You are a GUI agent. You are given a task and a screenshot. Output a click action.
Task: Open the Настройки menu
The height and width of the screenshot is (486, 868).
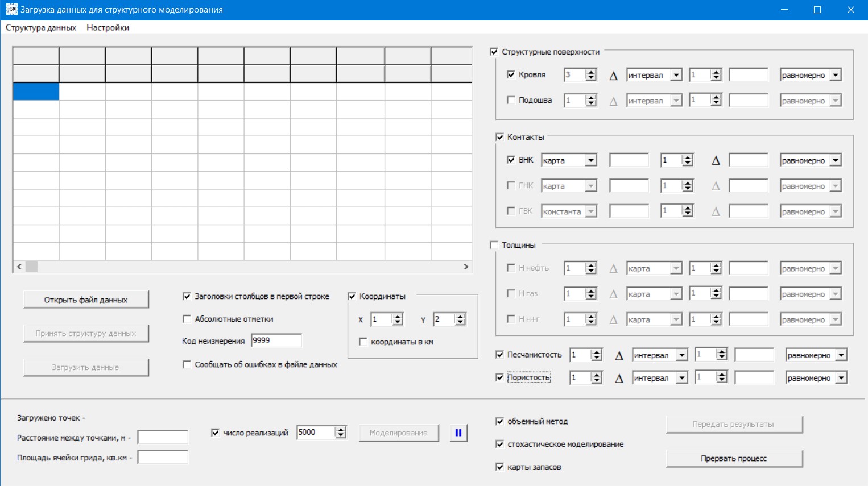pyautogui.click(x=108, y=27)
